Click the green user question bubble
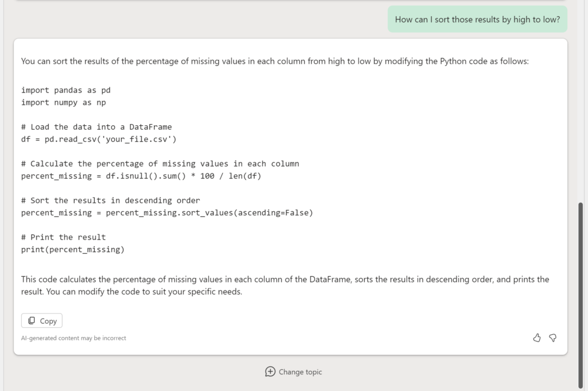Viewport: 588px width, 391px height. pos(477,19)
